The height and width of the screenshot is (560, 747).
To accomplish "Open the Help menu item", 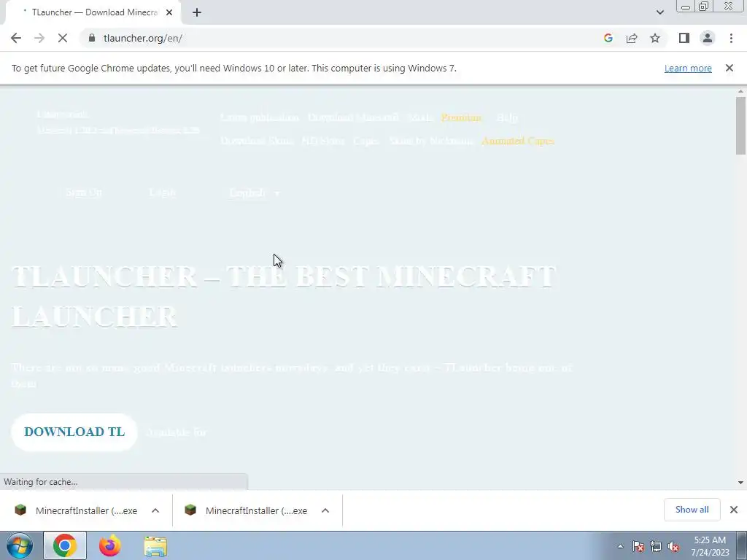I will [x=507, y=117].
